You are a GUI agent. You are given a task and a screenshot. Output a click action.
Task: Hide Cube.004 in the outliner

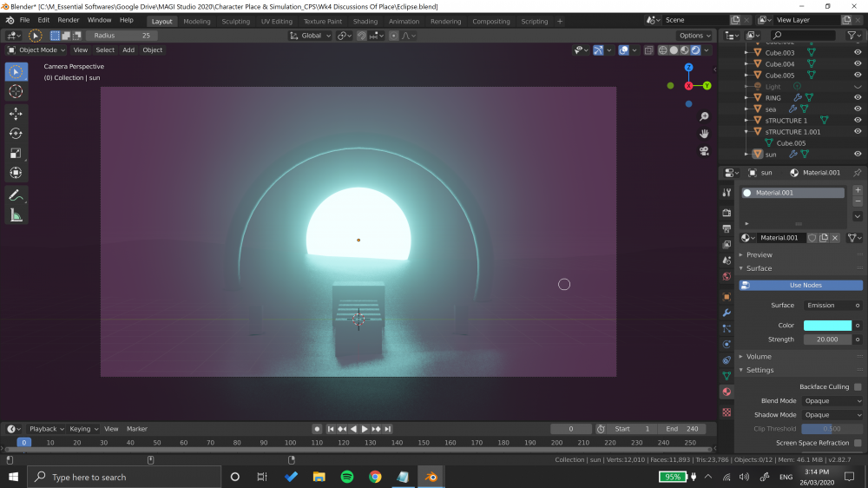coord(858,63)
